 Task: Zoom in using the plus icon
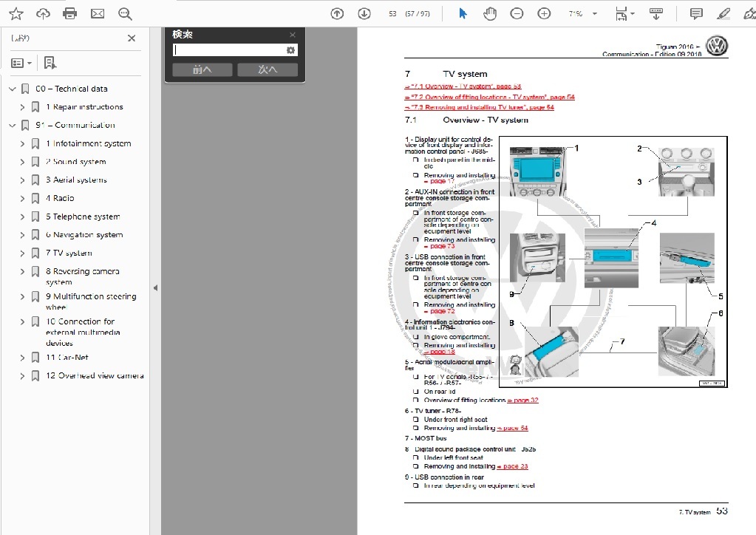click(544, 13)
